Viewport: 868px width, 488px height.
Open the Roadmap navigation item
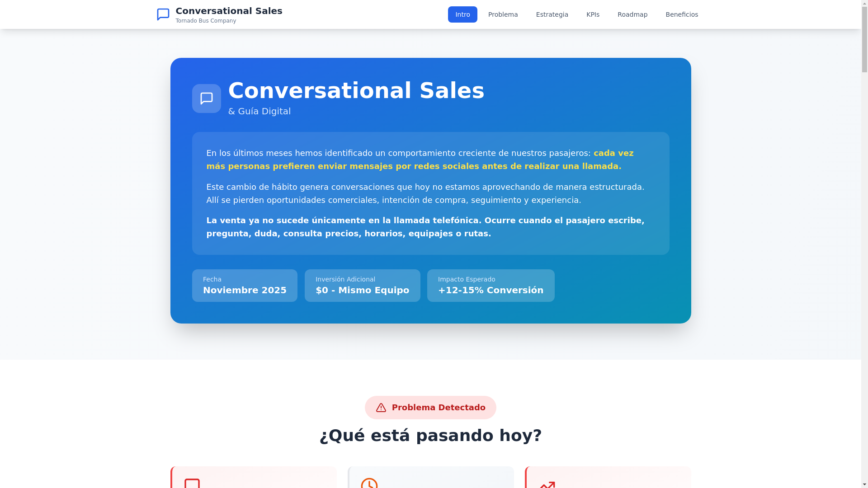coord(632,14)
